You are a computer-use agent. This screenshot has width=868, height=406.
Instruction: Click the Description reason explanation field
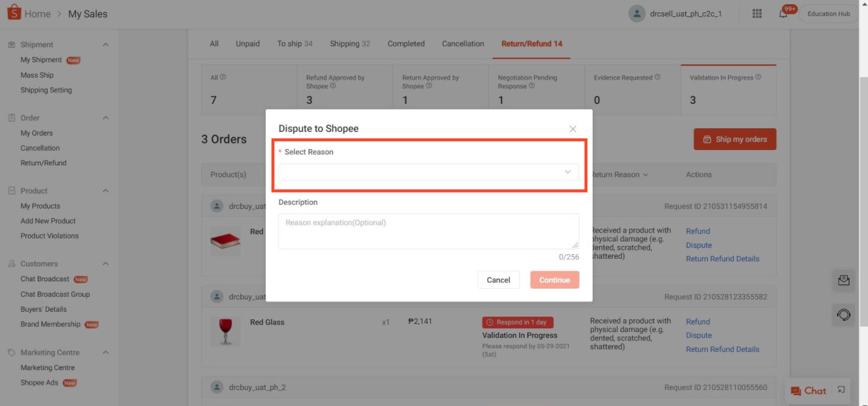pos(427,231)
